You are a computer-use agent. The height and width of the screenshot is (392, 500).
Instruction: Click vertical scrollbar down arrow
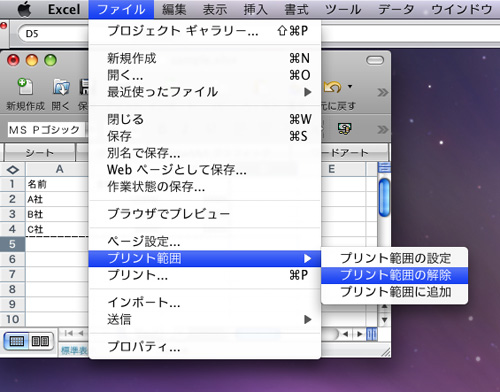[384, 320]
